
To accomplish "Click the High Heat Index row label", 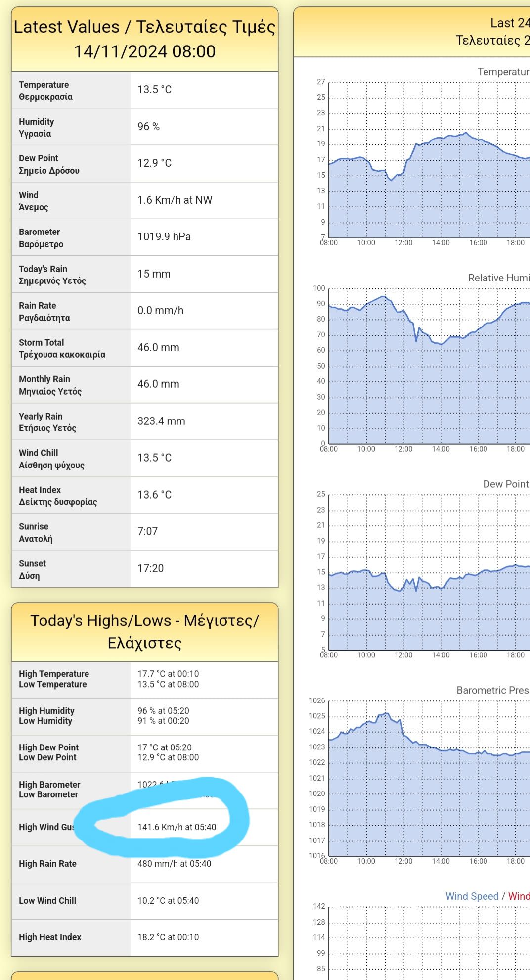I will pos(50,937).
